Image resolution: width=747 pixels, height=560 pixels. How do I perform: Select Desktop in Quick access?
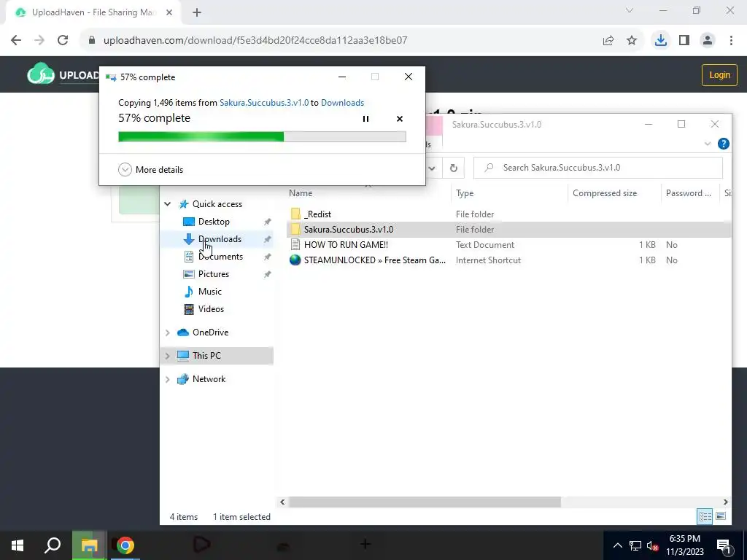pyautogui.click(x=214, y=222)
